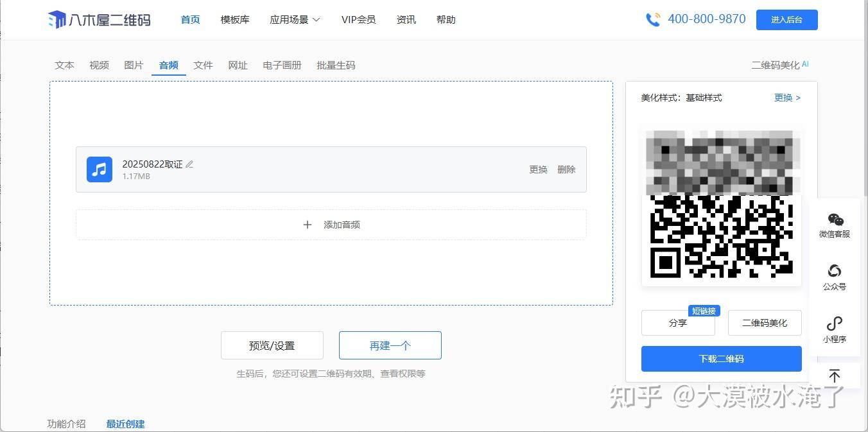868x432 pixels.
Task: Click the 美化样式：基础样式 label
Action: pyautogui.click(x=682, y=98)
